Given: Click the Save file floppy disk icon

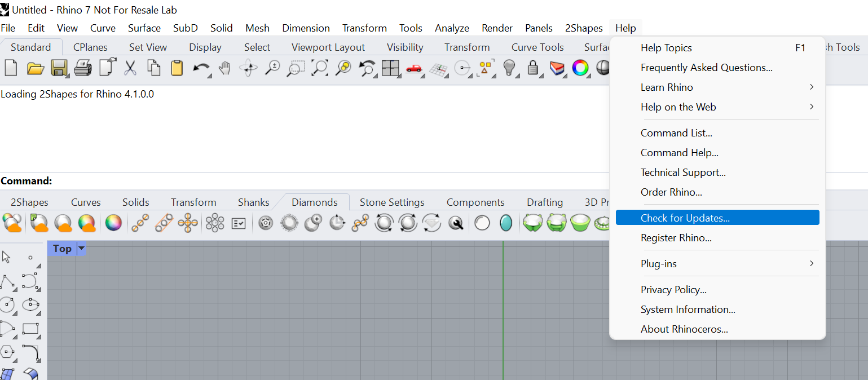Looking at the screenshot, I should coord(59,68).
